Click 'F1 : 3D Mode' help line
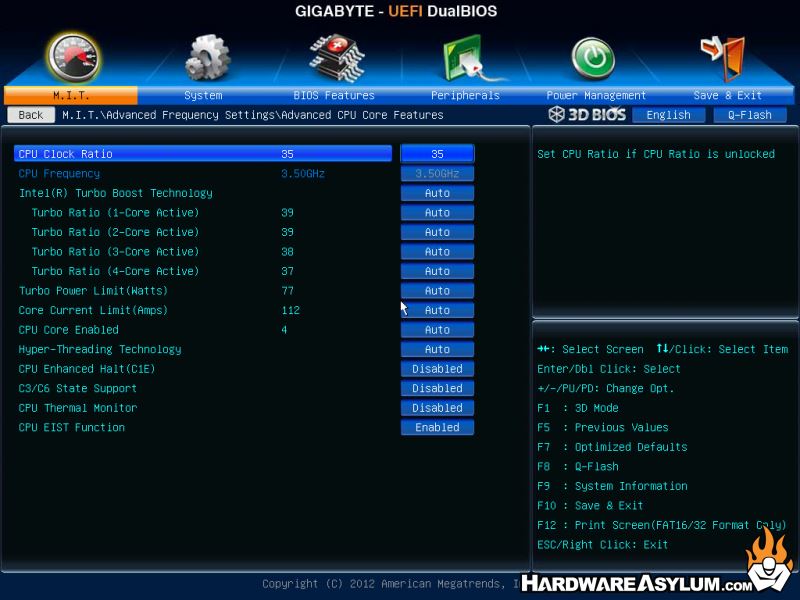The height and width of the screenshot is (600, 800). 578,408
